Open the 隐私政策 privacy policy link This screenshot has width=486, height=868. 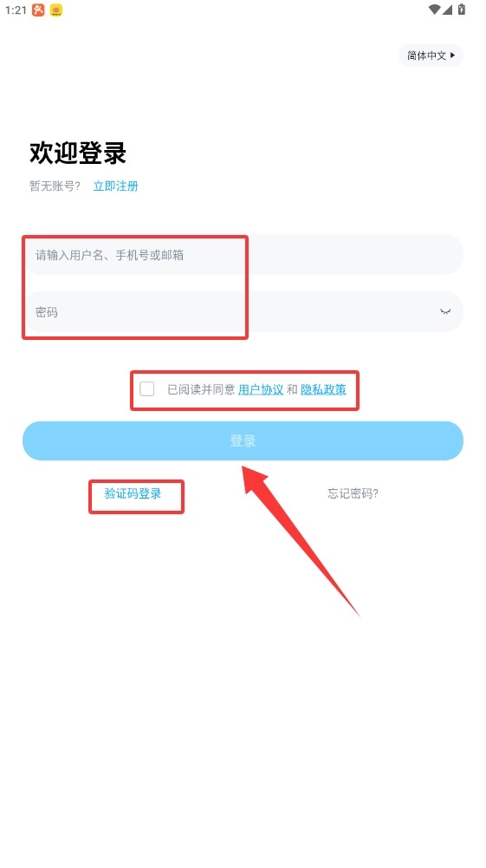pyautogui.click(x=323, y=389)
